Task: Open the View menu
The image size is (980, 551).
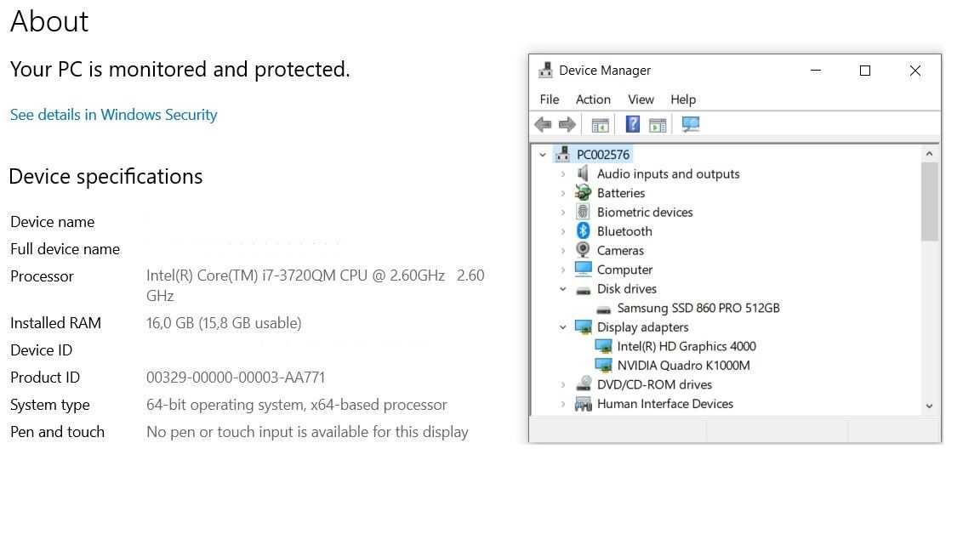Action: click(x=641, y=99)
